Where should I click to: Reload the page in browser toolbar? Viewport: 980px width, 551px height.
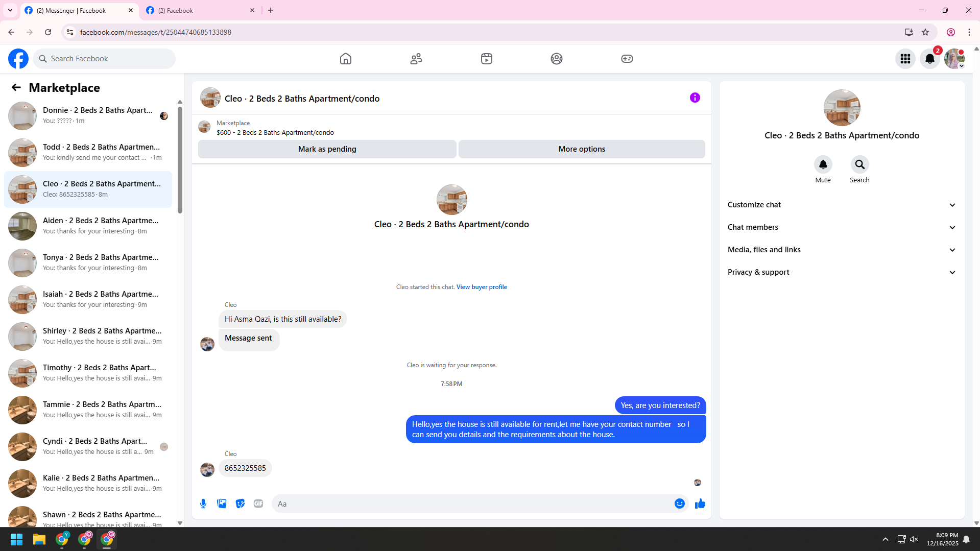click(x=48, y=32)
